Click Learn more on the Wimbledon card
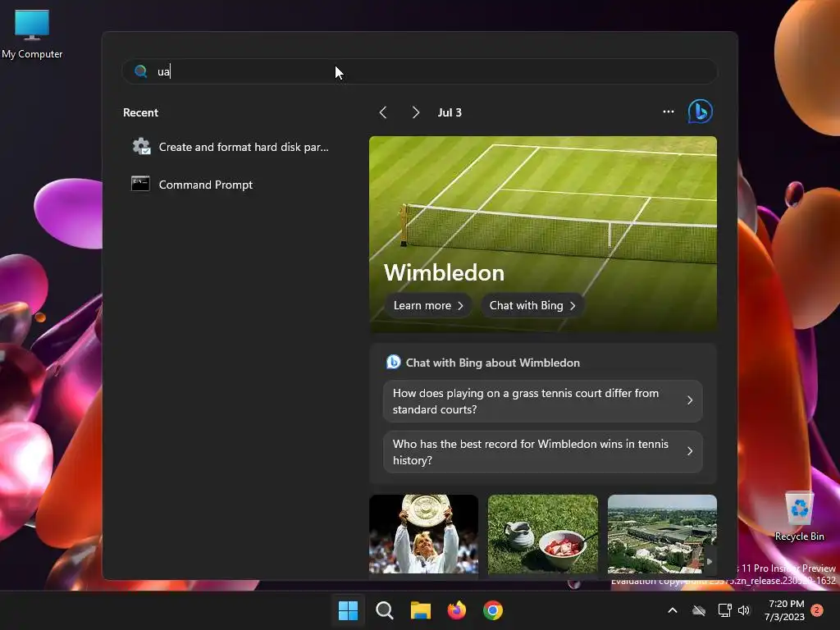Viewport: 840px width, 630px height. point(428,305)
